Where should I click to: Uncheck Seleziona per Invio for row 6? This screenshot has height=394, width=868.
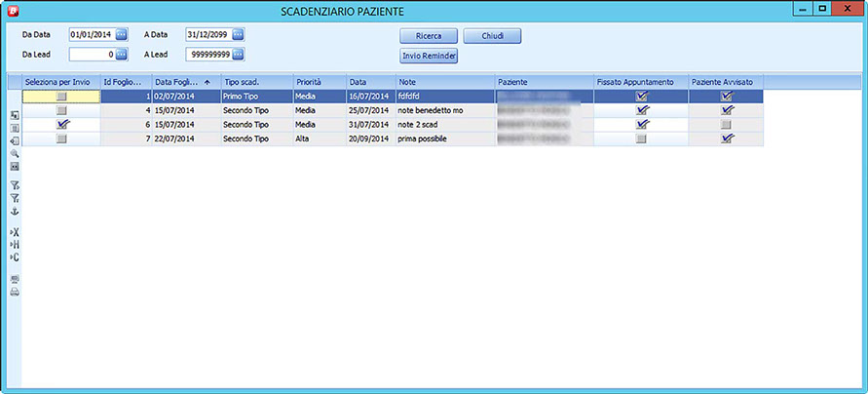click(62, 125)
